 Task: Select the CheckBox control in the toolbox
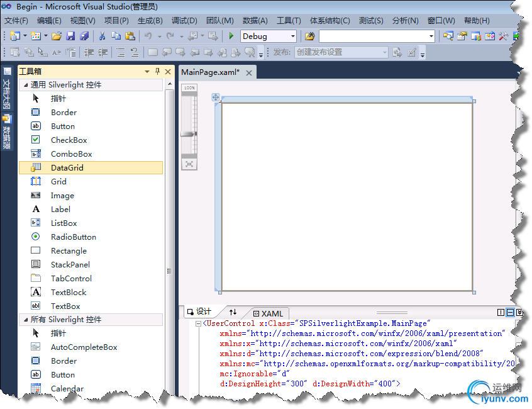coord(69,140)
